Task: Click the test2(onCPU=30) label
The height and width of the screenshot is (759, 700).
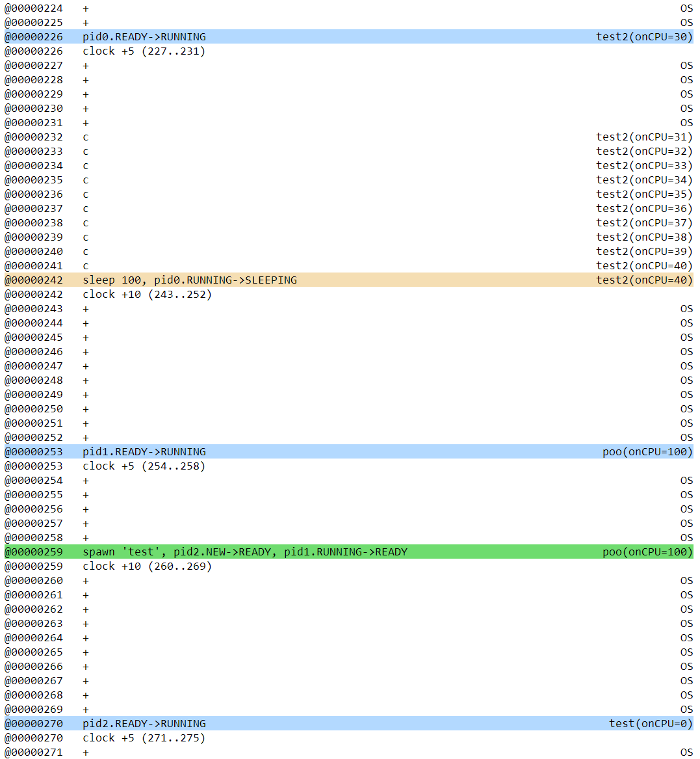Action: click(x=644, y=36)
